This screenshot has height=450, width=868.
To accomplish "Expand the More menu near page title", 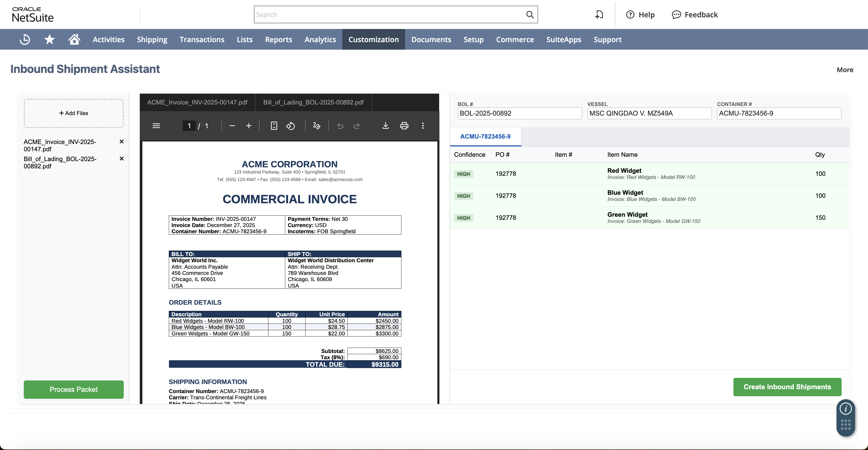I will tap(845, 70).
